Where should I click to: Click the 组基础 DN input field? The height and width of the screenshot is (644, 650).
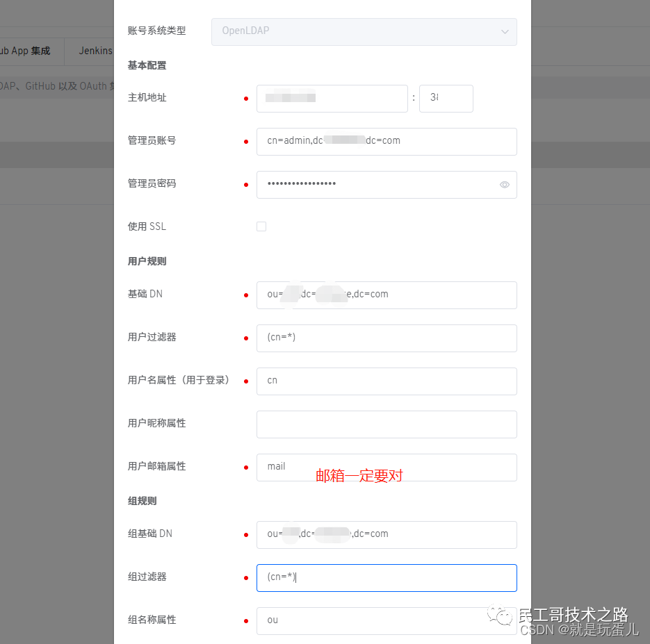386,534
